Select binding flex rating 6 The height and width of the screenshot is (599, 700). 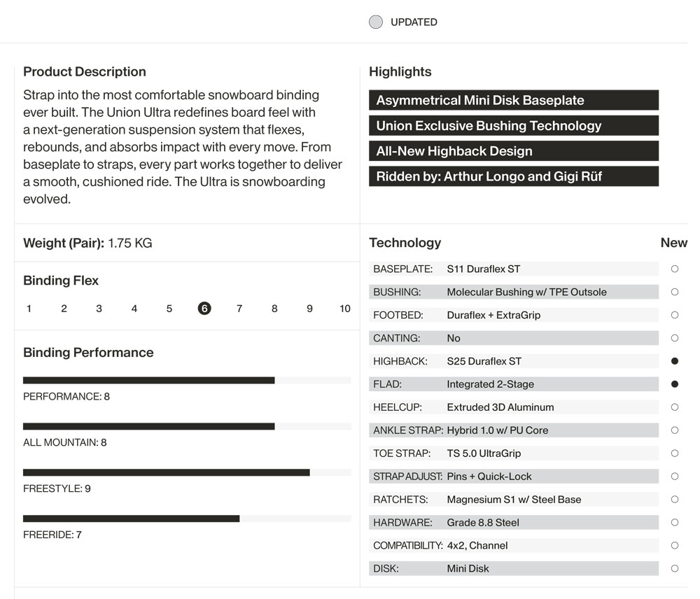pyautogui.click(x=204, y=309)
